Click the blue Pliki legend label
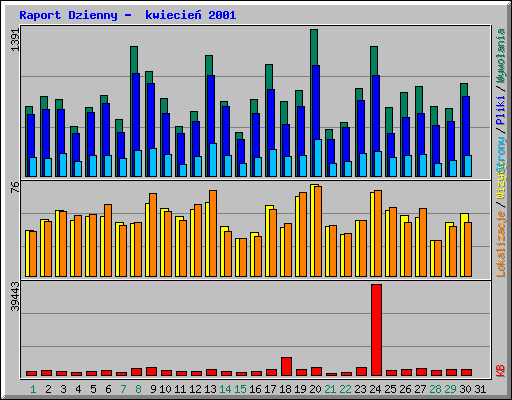Screen dimensions: 512x400 click(501, 110)
